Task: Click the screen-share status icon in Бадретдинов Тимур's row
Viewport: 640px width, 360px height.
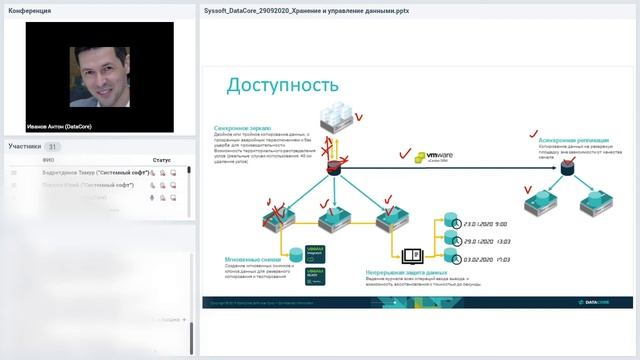Action: pyautogui.click(x=173, y=173)
